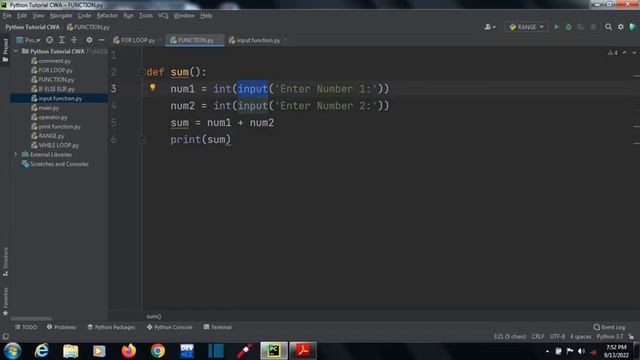This screenshot has height=360, width=640.
Task: Open IDE settings gear in top toolbar
Action: pyautogui.click(x=620, y=27)
